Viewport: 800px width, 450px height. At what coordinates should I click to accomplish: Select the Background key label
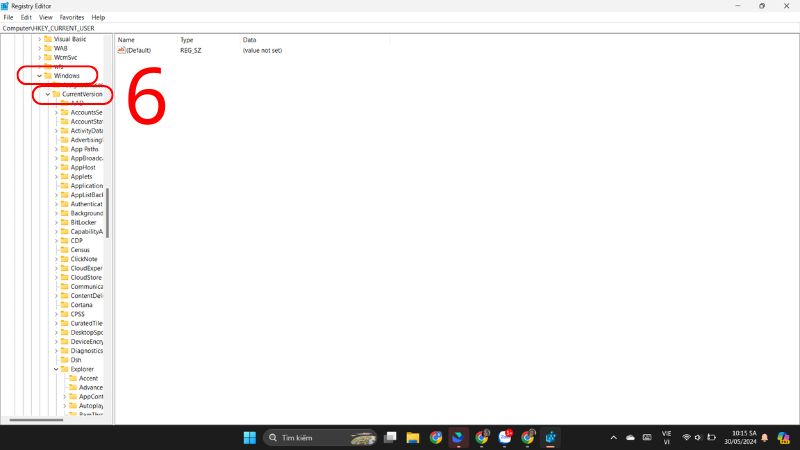pyautogui.click(x=87, y=213)
